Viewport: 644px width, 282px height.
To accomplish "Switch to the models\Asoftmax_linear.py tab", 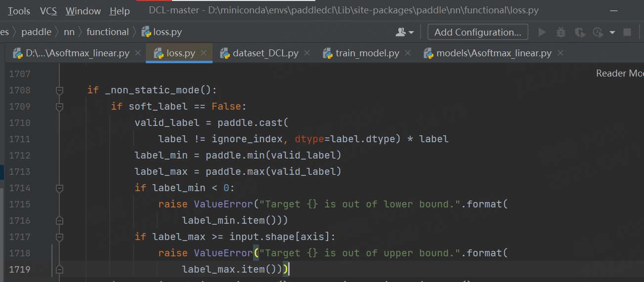I will click(493, 53).
